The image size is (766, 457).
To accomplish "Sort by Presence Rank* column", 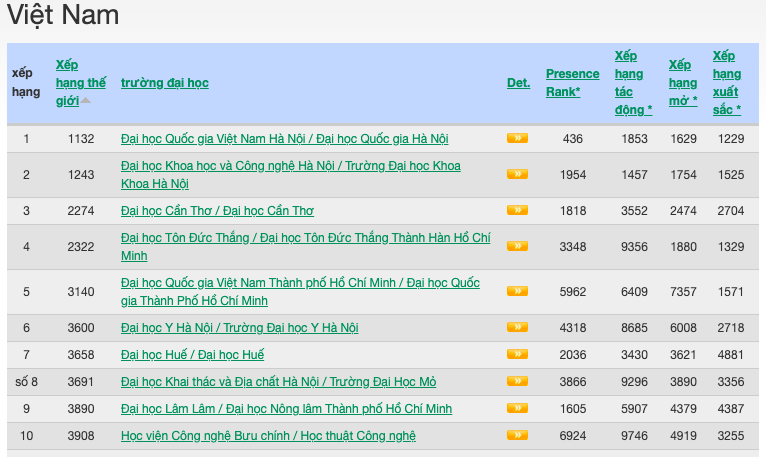I will [x=573, y=83].
